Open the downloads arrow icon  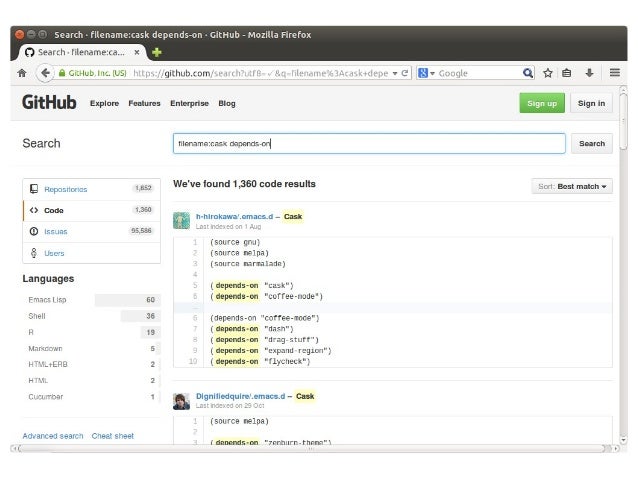pos(589,73)
